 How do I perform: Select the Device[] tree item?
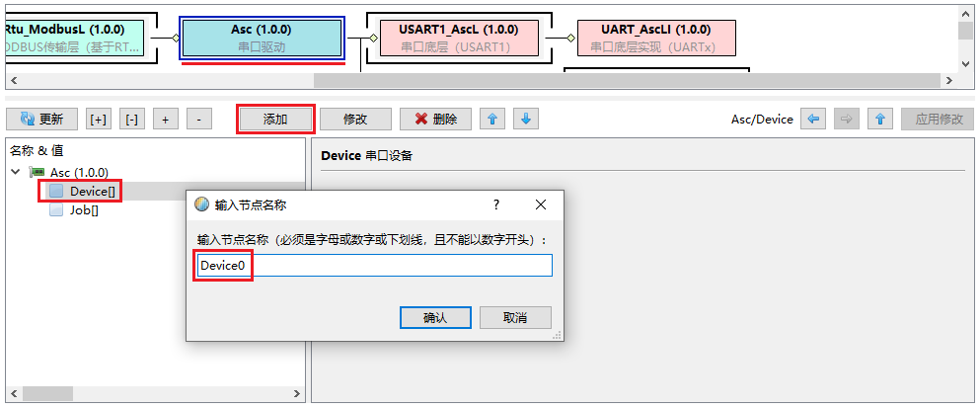(93, 191)
